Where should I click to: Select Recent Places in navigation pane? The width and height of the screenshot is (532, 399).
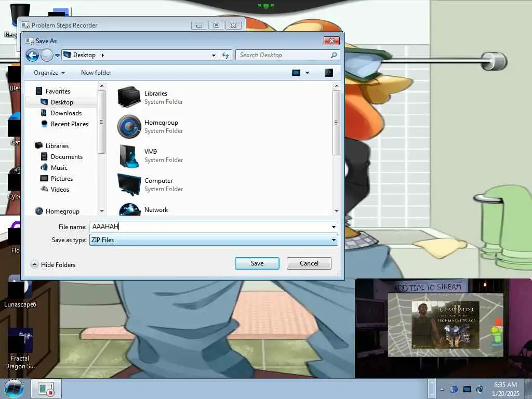tap(69, 124)
